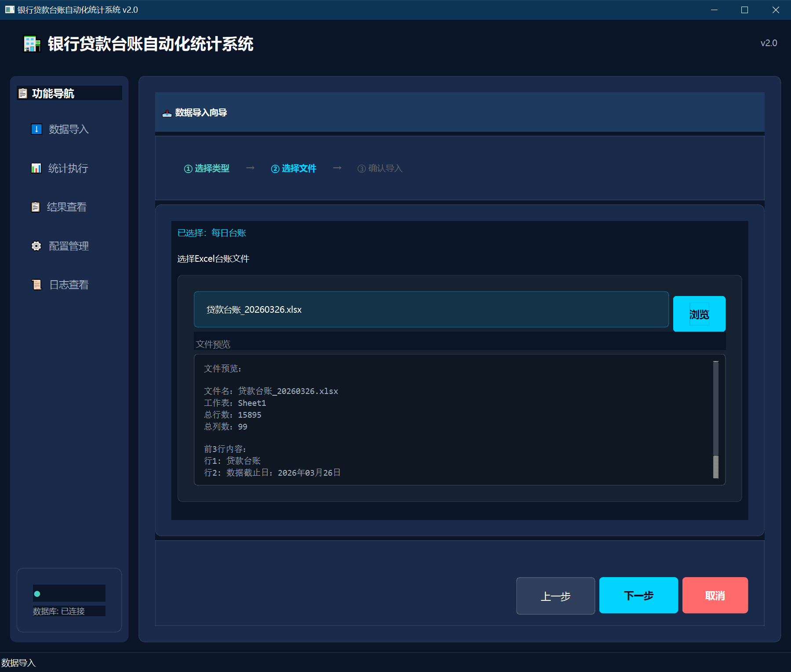
Task: Go to step ① 选择类型
Action: pos(207,169)
